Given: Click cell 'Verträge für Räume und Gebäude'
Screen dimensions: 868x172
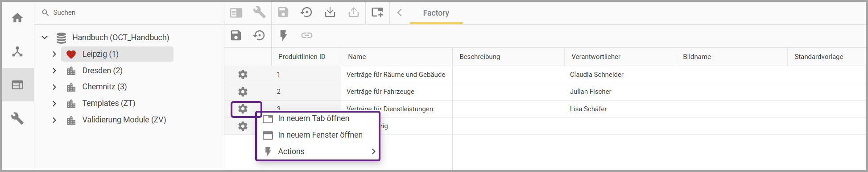Looking at the screenshot, I should (396, 75).
